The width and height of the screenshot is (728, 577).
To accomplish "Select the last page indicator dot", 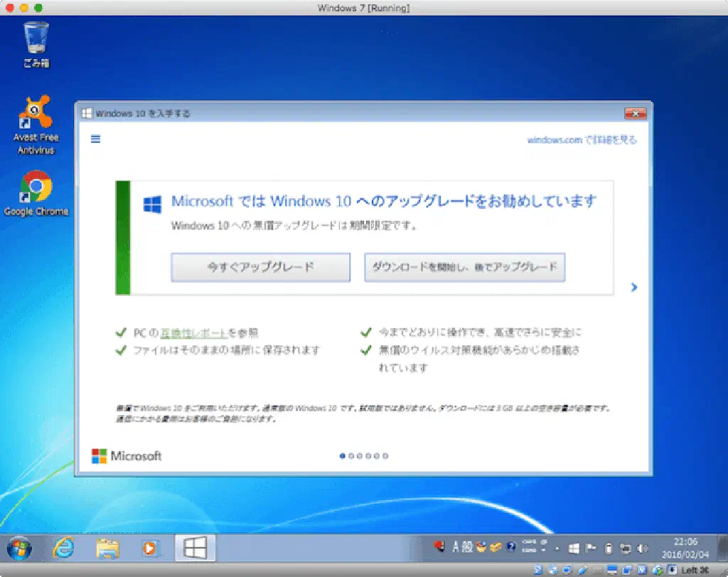I will tap(385, 456).
